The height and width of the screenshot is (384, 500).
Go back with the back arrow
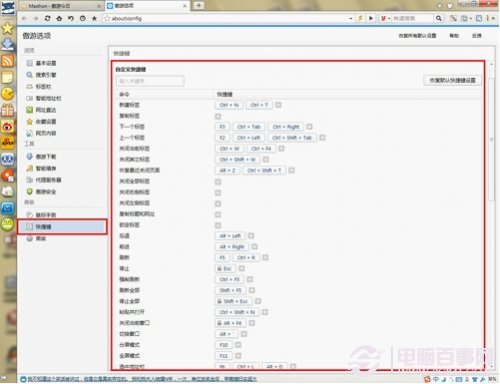(x=24, y=18)
